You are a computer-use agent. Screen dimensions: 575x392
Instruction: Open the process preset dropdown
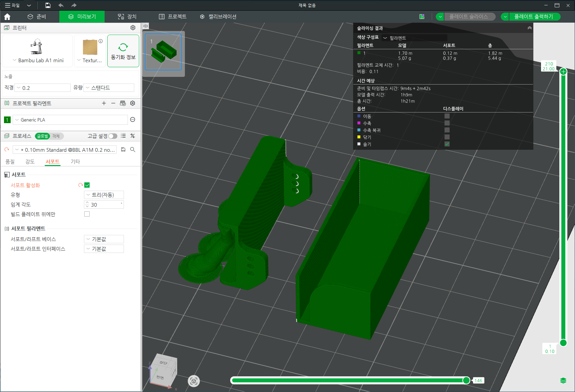(x=65, y=150)
